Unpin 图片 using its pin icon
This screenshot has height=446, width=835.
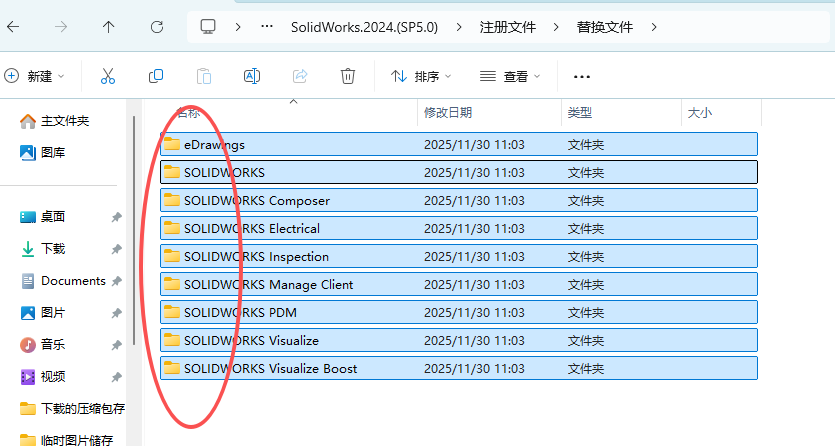tap(117, 313)
